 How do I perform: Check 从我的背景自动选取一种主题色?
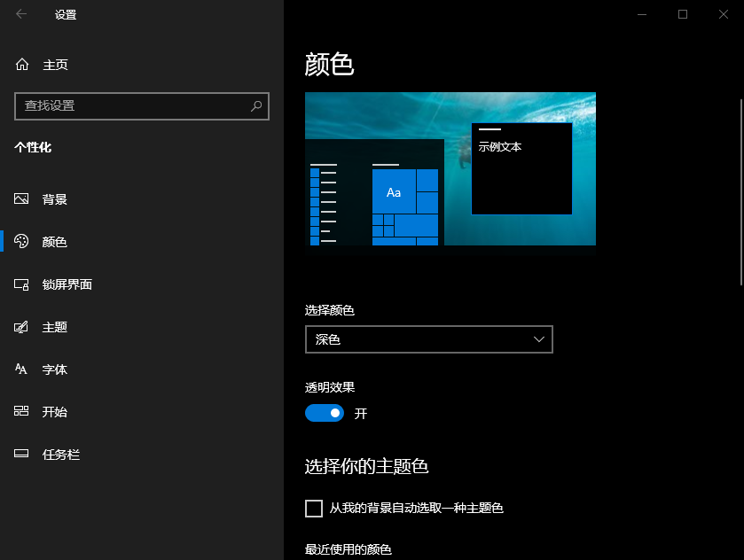(x=314, y=508)
